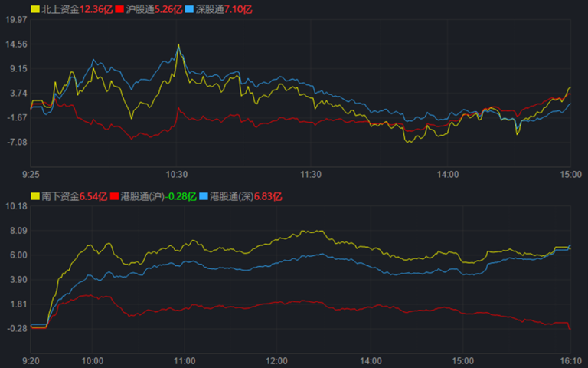
Task: Click the red swatch beside 沪股通
Action: click(x=120, y=8)
